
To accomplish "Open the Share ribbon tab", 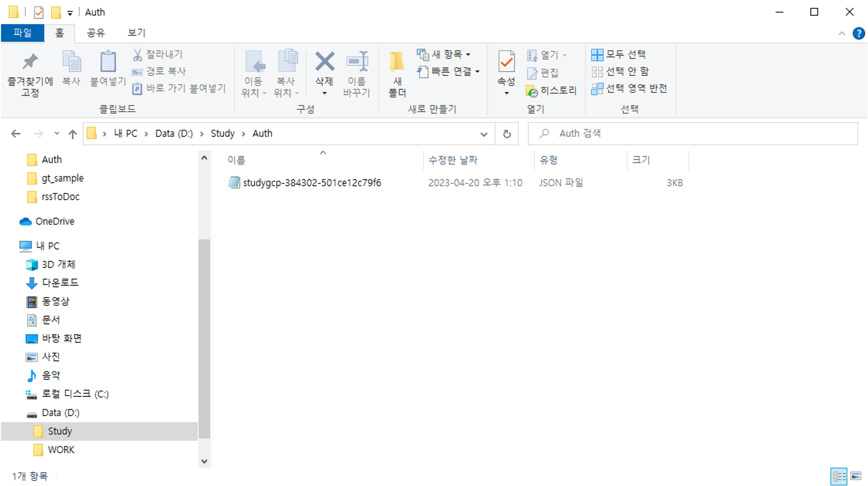I will [x=95, y=33].
